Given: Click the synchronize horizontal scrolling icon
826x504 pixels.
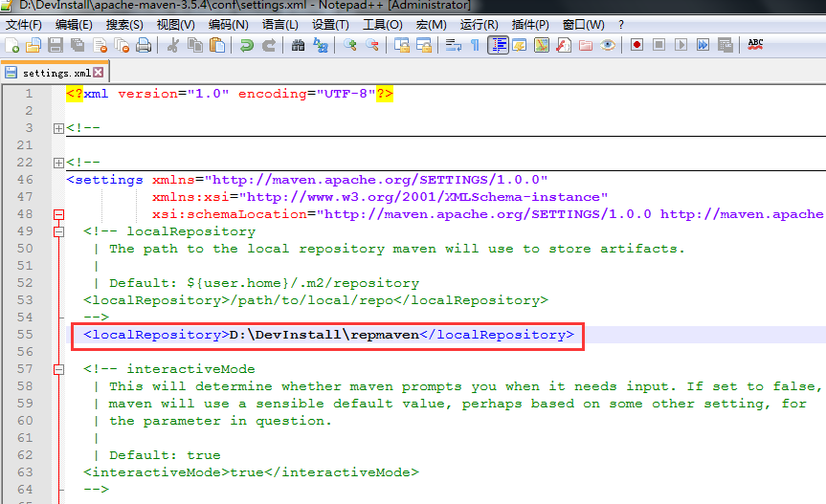Looking at the screenshot, I should click(424, 45).
